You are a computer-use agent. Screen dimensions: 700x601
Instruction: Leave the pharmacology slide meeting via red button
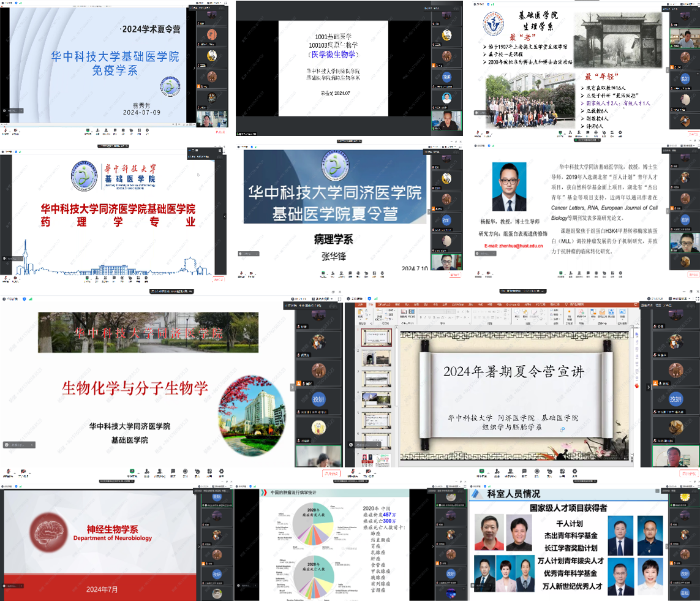click(219, 279)
